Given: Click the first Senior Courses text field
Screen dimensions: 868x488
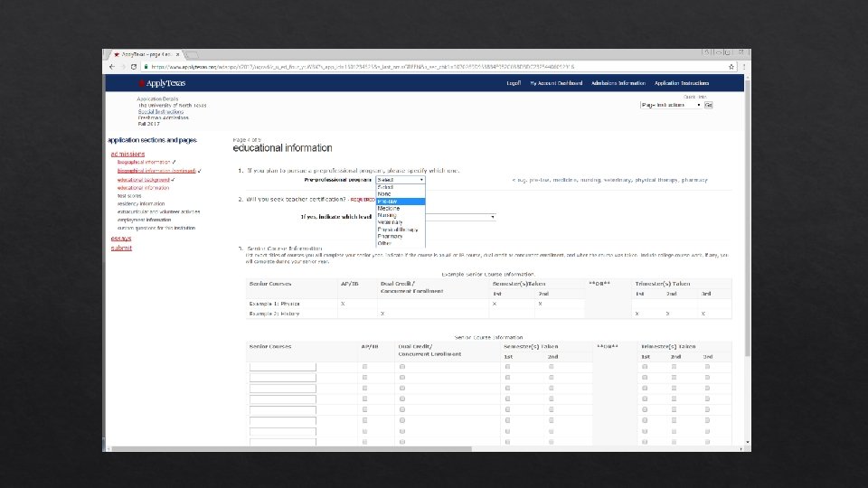Looking at the screenshot, I should point(283,367).
